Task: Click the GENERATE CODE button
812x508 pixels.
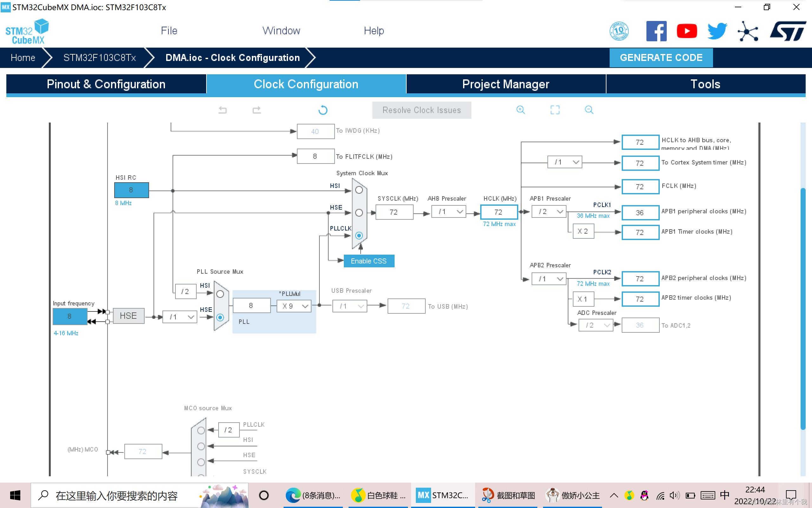Action: coord(661,57)
